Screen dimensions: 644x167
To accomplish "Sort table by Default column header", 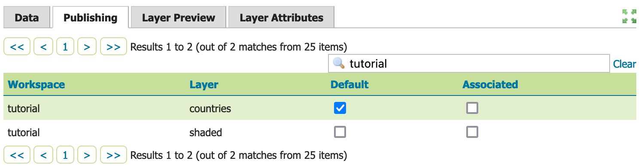I will (x=349, y=84).
